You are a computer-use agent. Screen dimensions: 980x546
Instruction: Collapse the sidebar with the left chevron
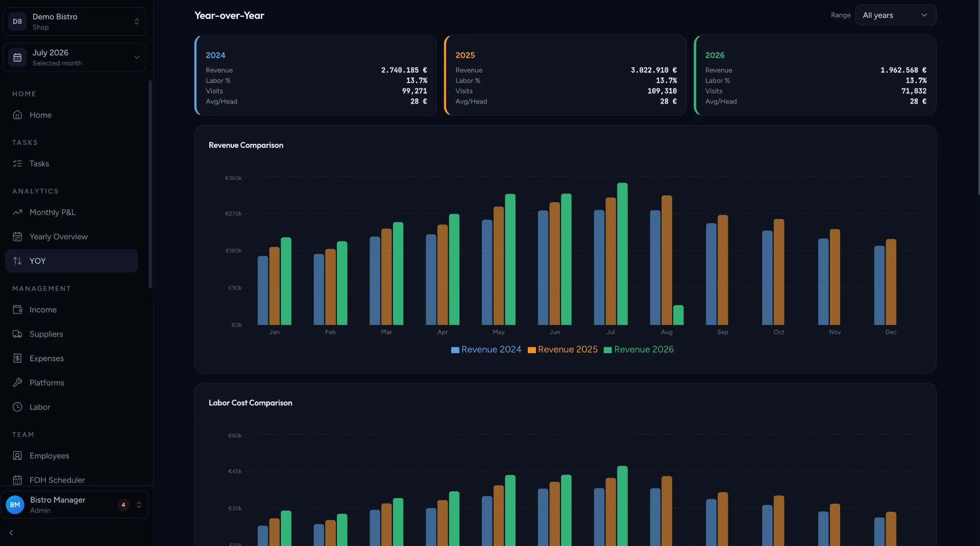[x=11, y=533]
